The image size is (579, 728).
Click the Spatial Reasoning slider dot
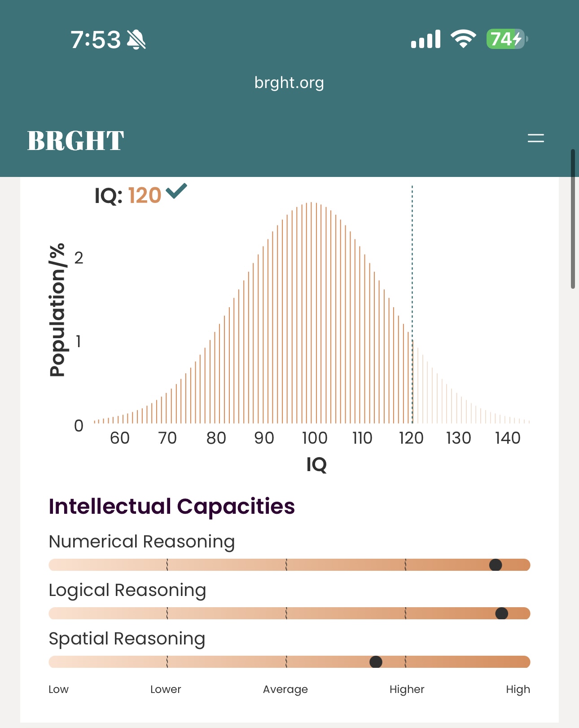(x=376, y=662)
